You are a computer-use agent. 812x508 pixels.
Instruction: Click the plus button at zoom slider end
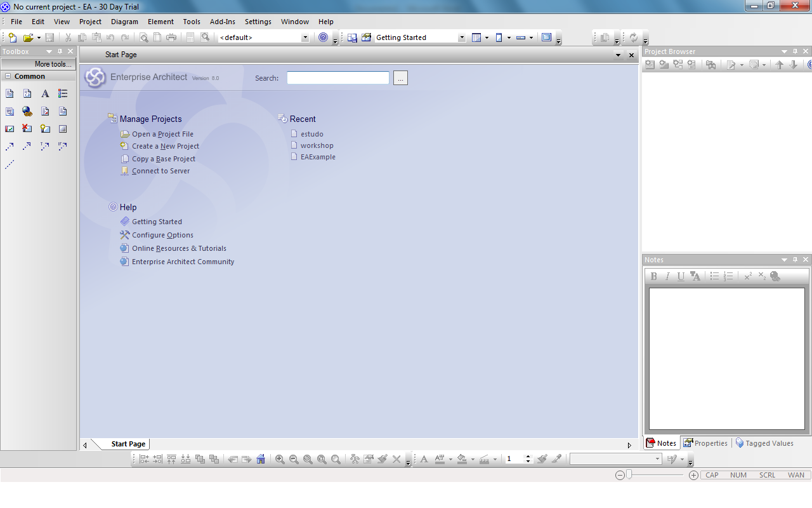tap(693, 475)
